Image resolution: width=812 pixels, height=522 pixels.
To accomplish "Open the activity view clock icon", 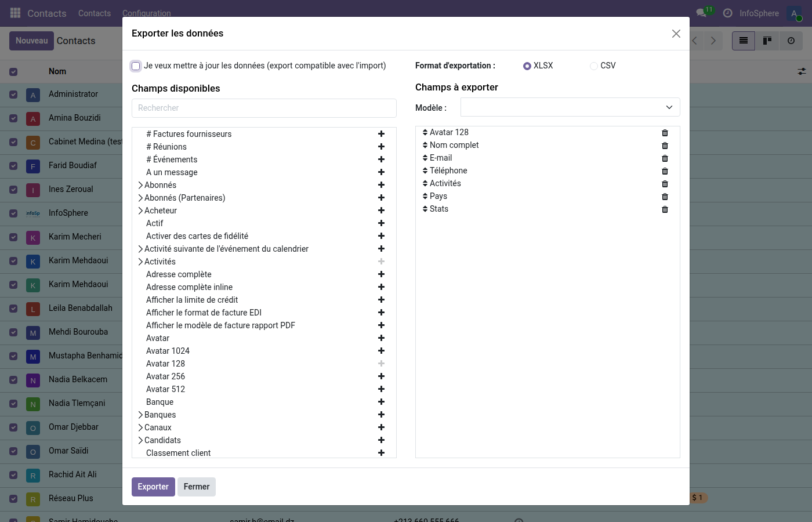I will [x=791, y=41].
